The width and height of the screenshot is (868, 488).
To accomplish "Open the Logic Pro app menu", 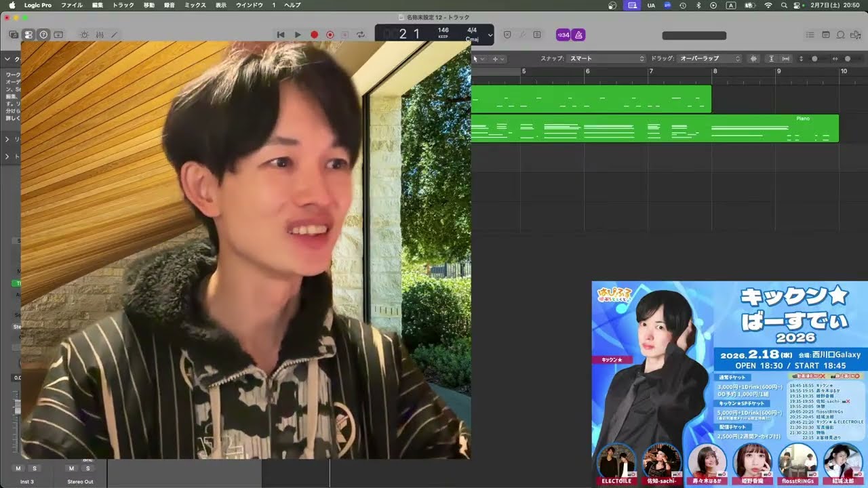I will pyautogui.click(x=38, y=5).
